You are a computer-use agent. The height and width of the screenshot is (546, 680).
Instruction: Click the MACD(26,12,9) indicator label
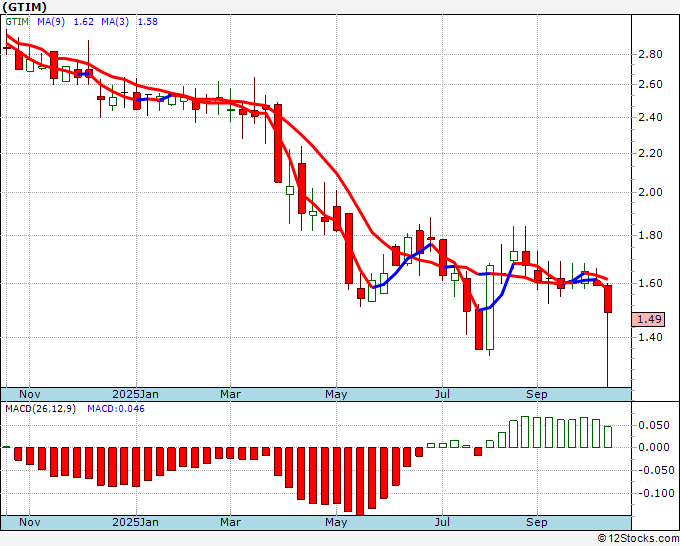point(40,409)
